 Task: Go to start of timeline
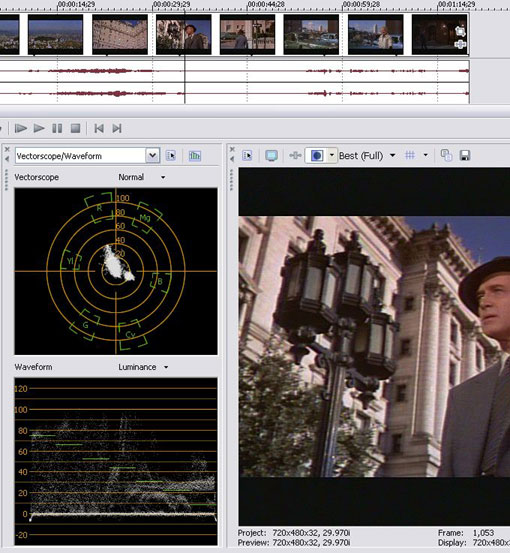[99, 128]
